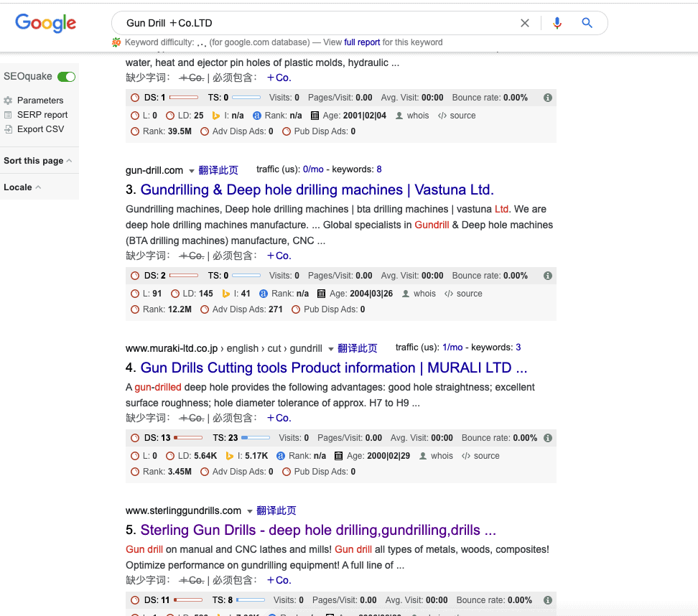Click 翻译此页 next to sterlinggundrills.com
Image resolution: width=698 pixels, height=616 pixels.
pos(276,510)
